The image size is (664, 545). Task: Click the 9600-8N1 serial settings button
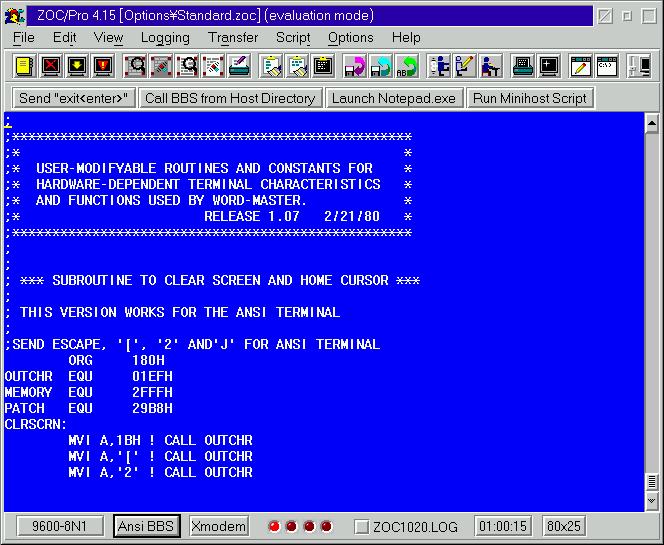(x=59, y=526)
